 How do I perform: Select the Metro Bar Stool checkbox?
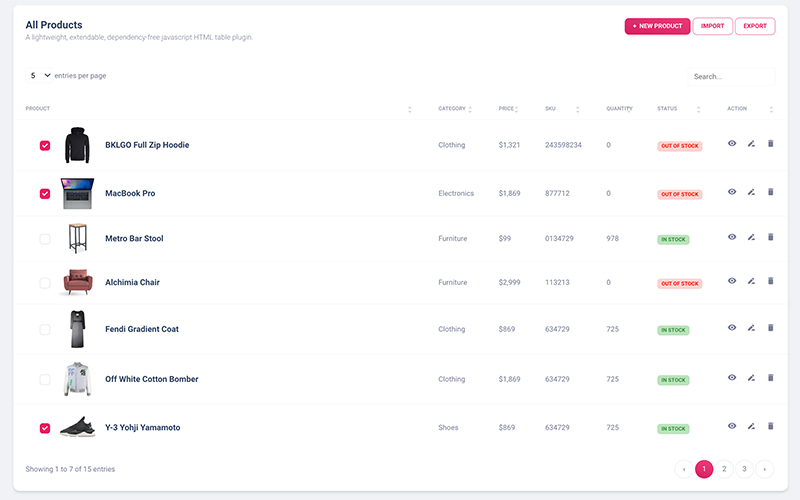(x=45, y=239)
